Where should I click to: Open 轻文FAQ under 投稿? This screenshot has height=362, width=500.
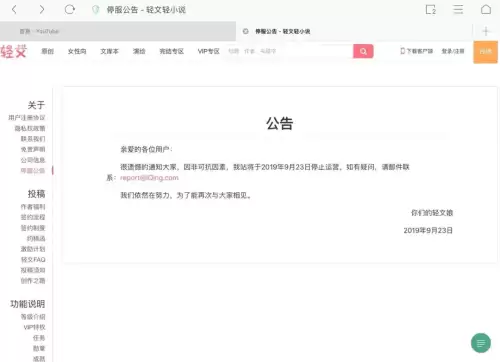[x=33, y=260]
